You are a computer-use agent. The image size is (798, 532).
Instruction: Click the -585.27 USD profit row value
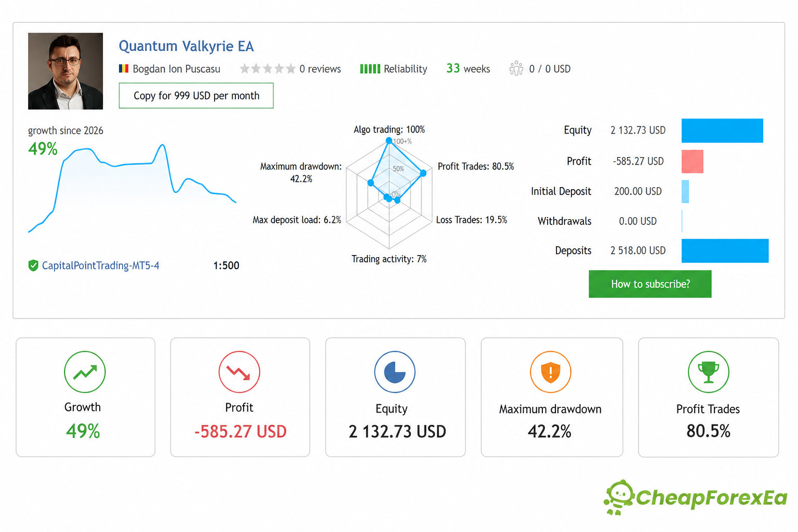click(638, 162)
